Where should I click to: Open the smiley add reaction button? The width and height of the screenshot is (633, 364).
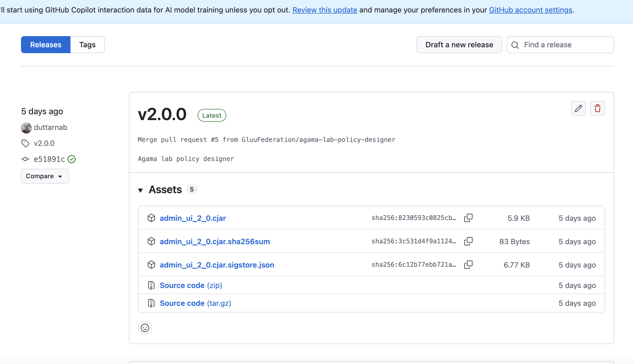[x=145, y=328]
